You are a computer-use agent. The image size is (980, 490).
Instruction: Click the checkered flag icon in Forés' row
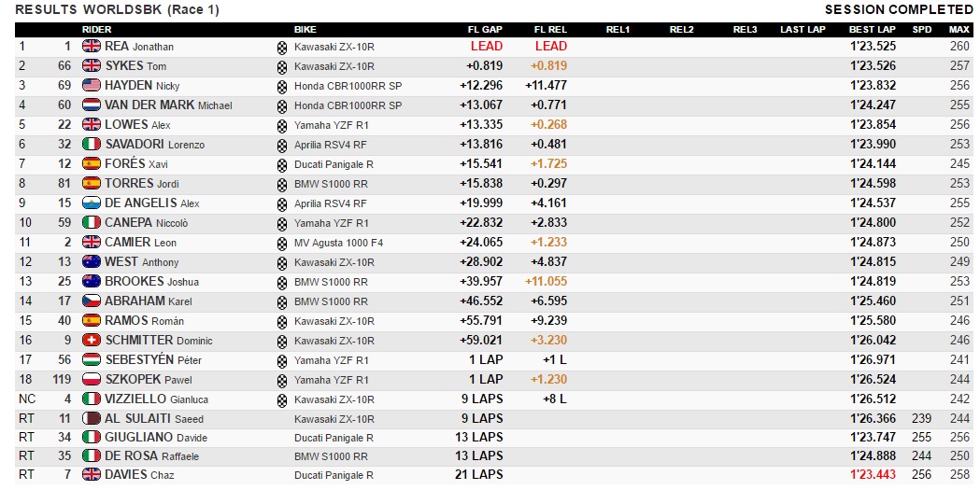click(x=282, y=164)
